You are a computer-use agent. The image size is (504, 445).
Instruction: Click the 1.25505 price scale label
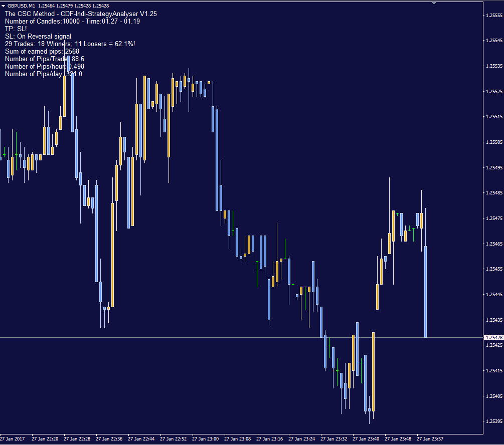(x=494, y=142)
